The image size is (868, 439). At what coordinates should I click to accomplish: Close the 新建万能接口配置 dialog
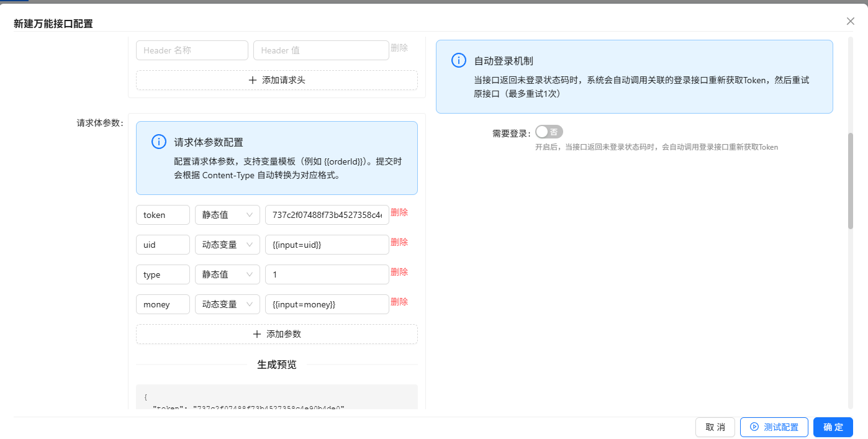tap(850, 21)
